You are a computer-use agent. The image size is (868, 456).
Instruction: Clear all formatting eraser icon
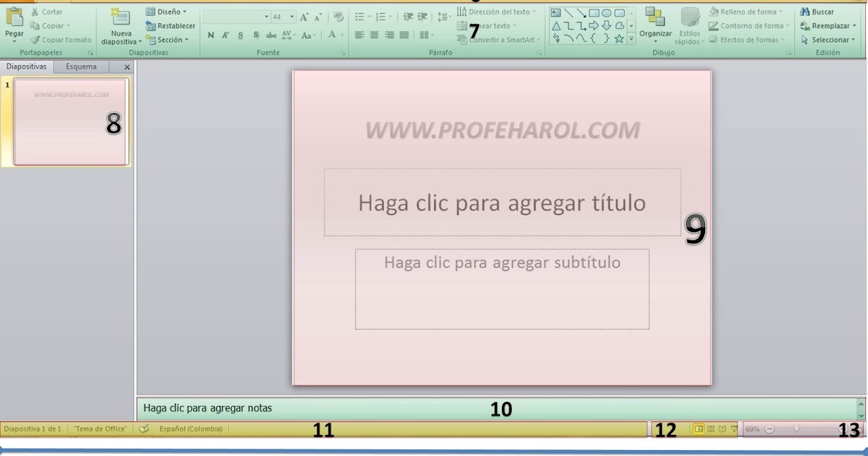pyautogui.click(x=338, y=16)
